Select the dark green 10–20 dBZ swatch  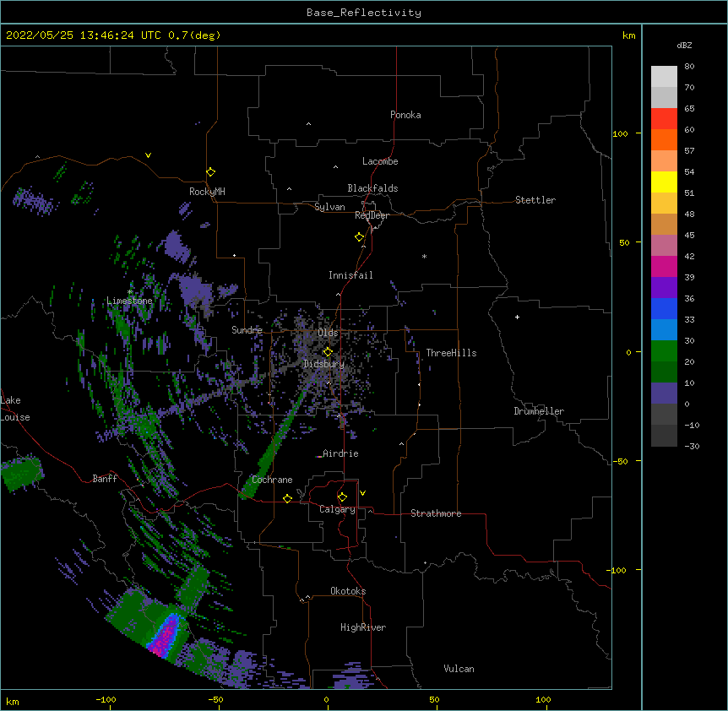664,372
